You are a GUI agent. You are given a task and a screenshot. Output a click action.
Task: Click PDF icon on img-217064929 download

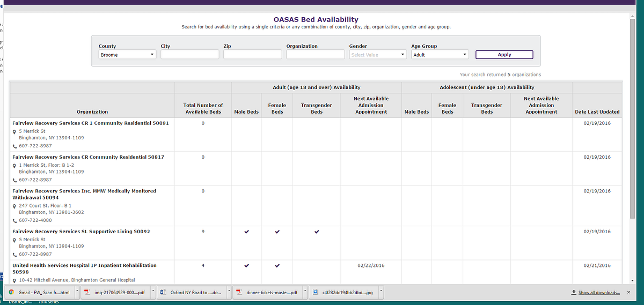coord(86,293)
